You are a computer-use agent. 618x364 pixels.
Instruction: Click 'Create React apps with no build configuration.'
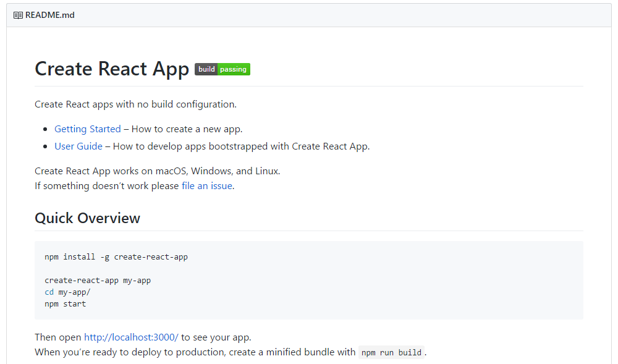pos(135,104)
